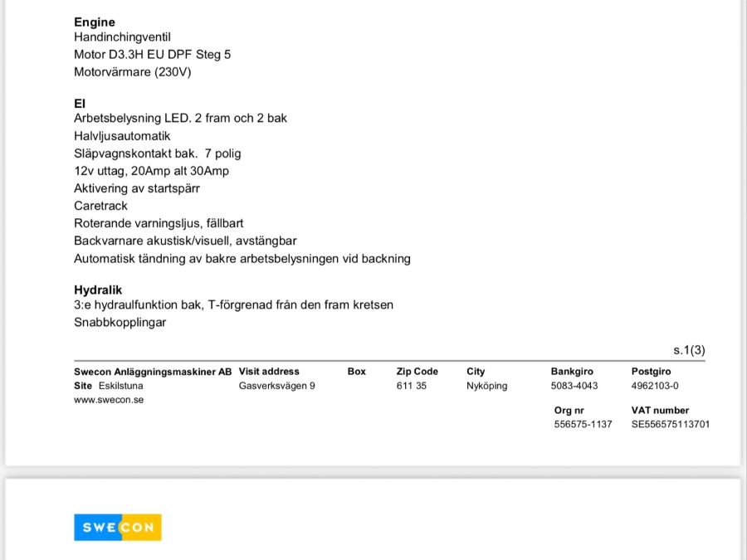
Task: Click the Halvljusautomatik text
Action: 122,136
